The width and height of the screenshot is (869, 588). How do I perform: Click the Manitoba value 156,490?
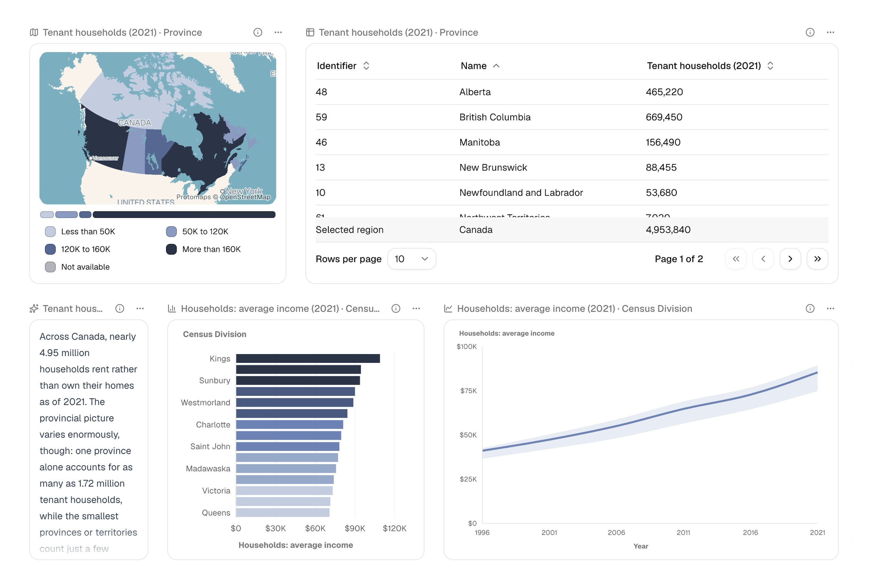tap(663, 142)
